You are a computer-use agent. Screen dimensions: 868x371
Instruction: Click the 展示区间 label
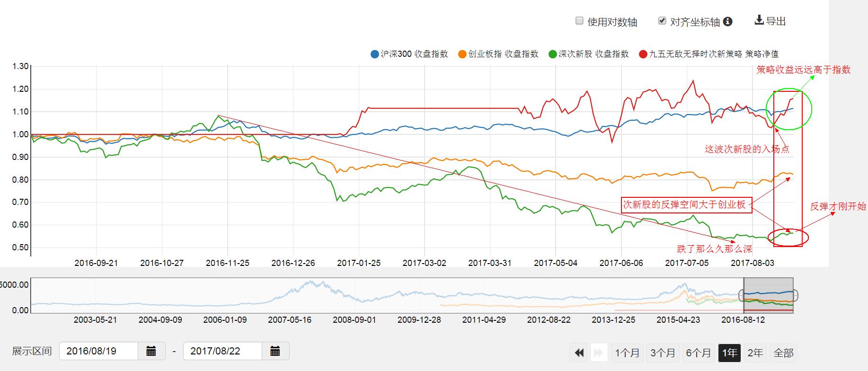coord(32,351)
